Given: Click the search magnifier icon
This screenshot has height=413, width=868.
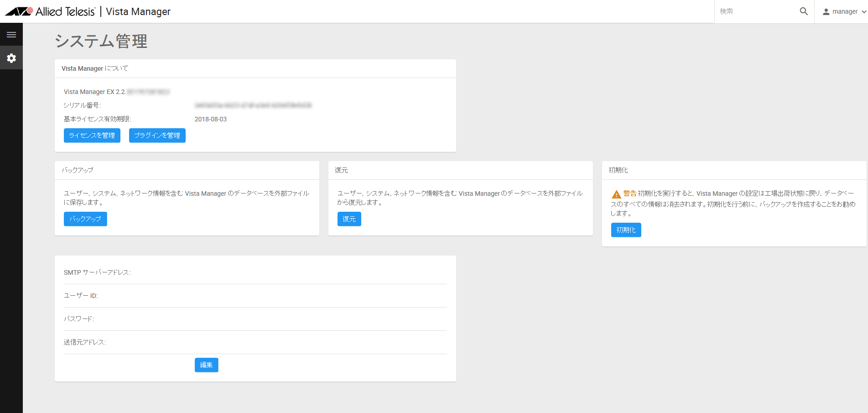Looking at the screenshot, I should (x=804, y=11).
